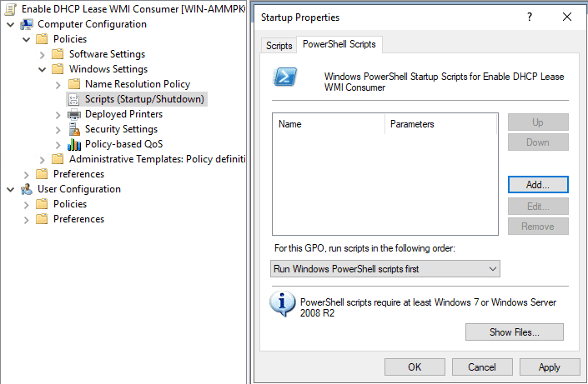Click the folder icon next to Windows Settings

pos(58,69)
